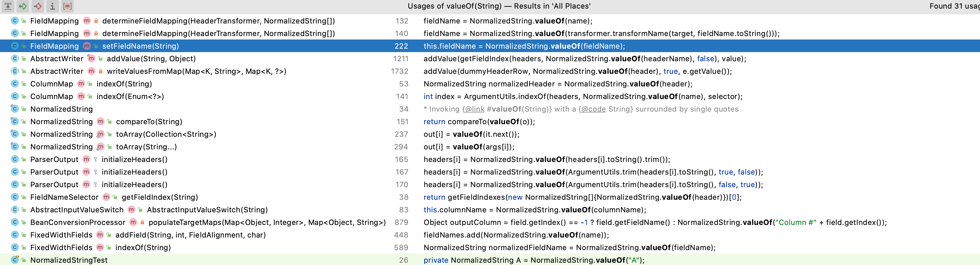Click code 'out[i] = valueOf(it.next());'
Image resolution: width=980 pixels, height=265 pixels.
471,134
